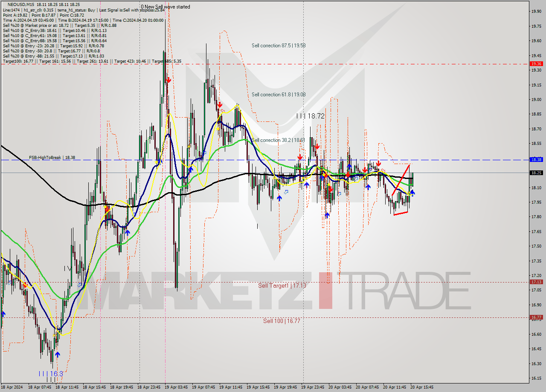The width and height of the screenshot is (546, 392).
Task: Click the '20 Apr 03:45' time label
Action: tap(340, 387)
